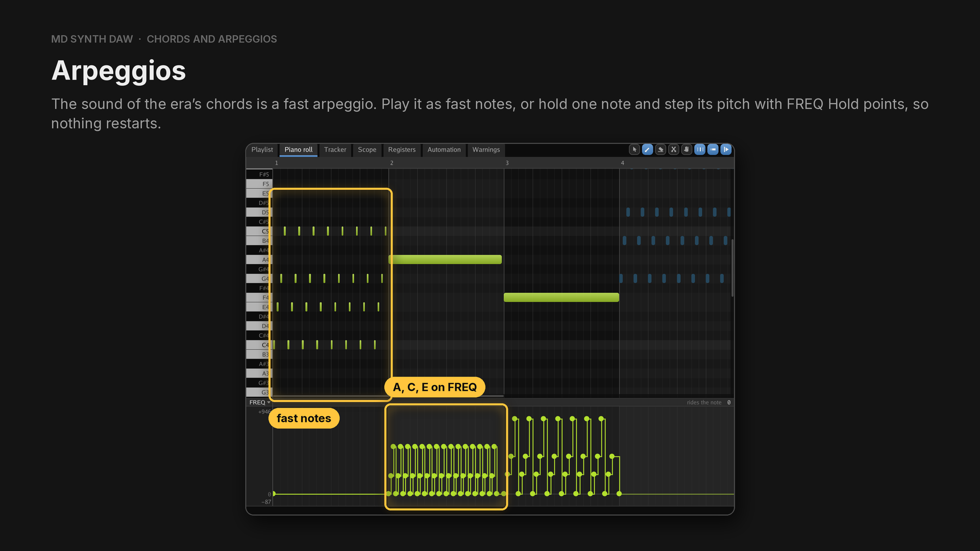Toggle the note-length bar button
Viewport: 980px width, 551px height.
point(713,149)
